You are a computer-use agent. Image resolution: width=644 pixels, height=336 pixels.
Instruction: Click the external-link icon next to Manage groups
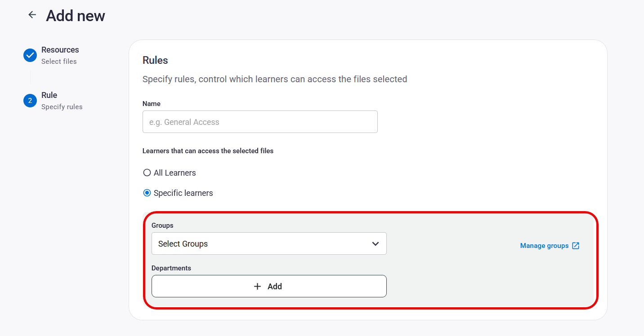point(576,246)
